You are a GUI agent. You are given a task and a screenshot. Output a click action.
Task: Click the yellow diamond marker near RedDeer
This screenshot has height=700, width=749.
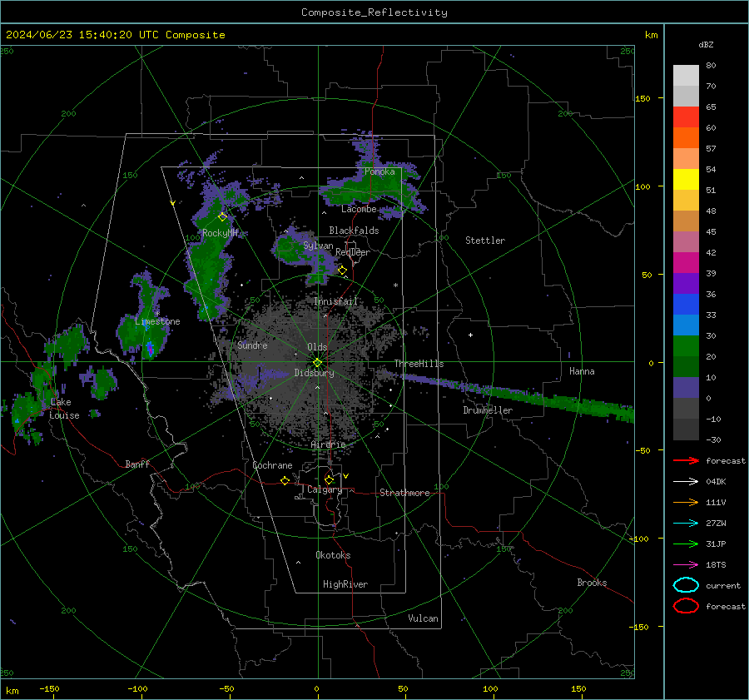342,271
